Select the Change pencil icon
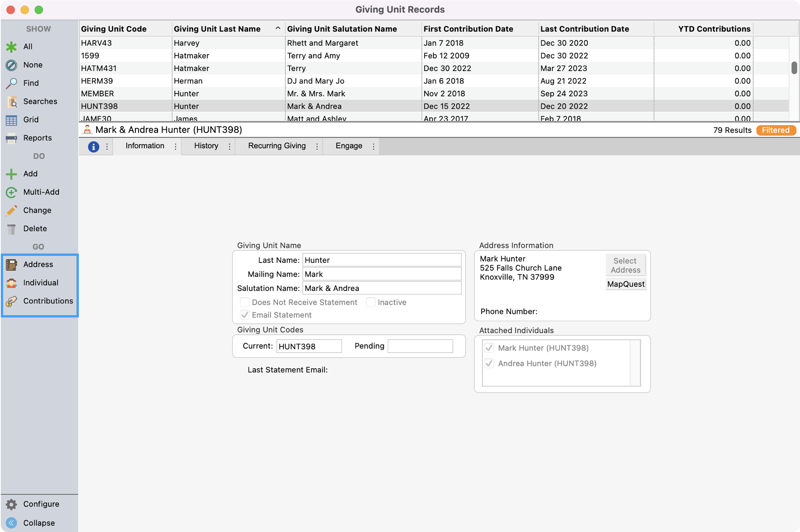Screen dimensions: 800x532 pos(11,211)
